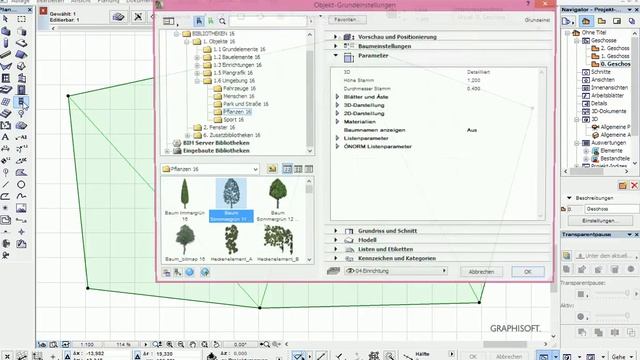Click the Favoriten button
Image resolution: width=640 pixels, height=360 pixels.
(x=347, y=20)
